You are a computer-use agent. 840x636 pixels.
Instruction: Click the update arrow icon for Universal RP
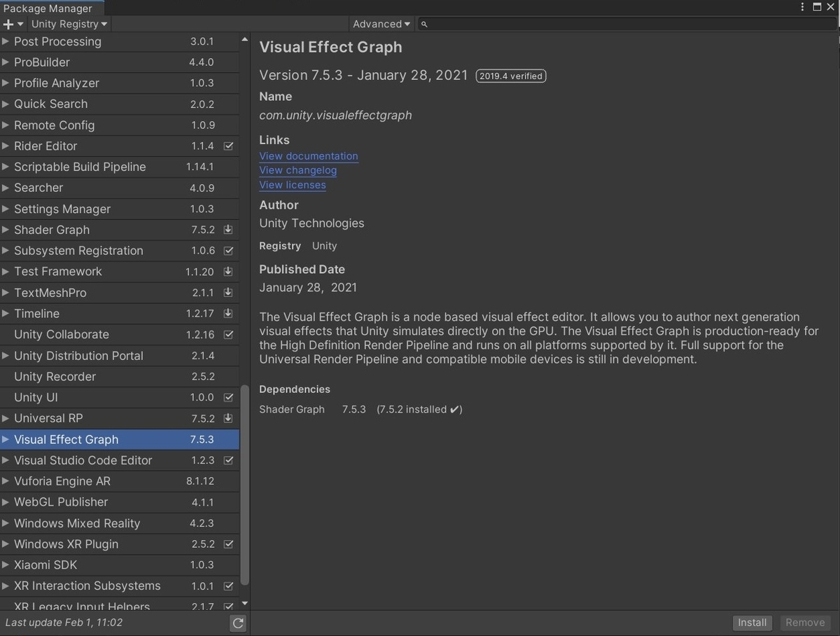pyautogui.click(x=228, y=418)
